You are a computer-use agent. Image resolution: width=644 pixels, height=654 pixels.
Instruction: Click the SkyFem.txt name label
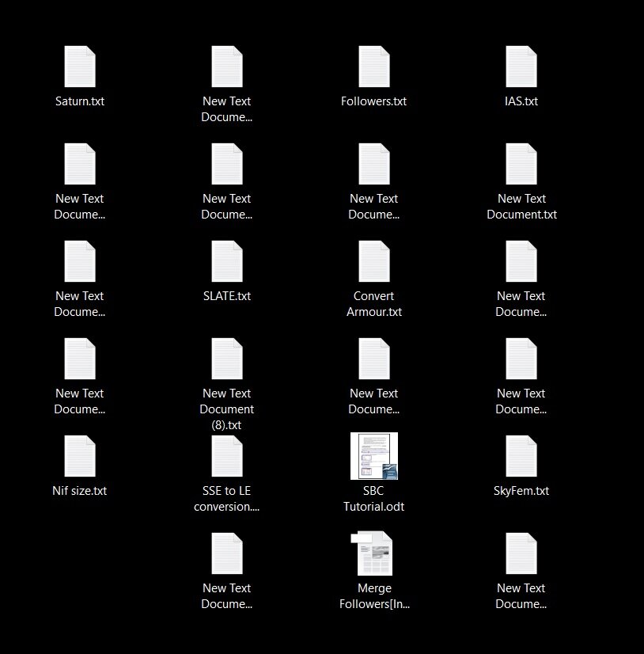tap(521, 491)
